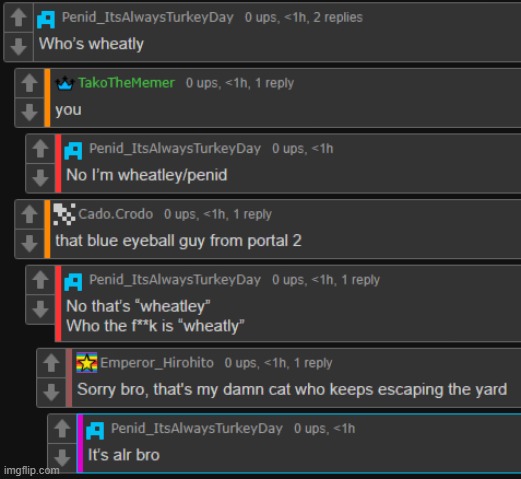
Task: Upvote TakoTheMemer's "you" comment
Action: pos(29,83)
